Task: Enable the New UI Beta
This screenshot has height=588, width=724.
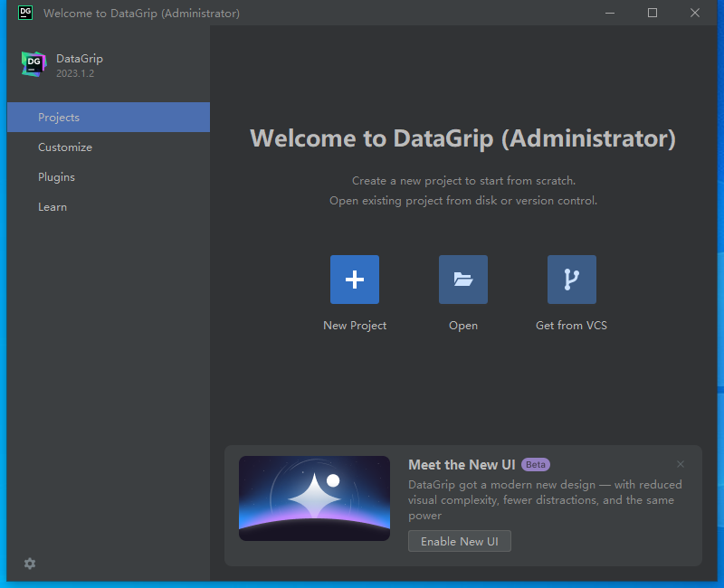Action: point(459,541)
